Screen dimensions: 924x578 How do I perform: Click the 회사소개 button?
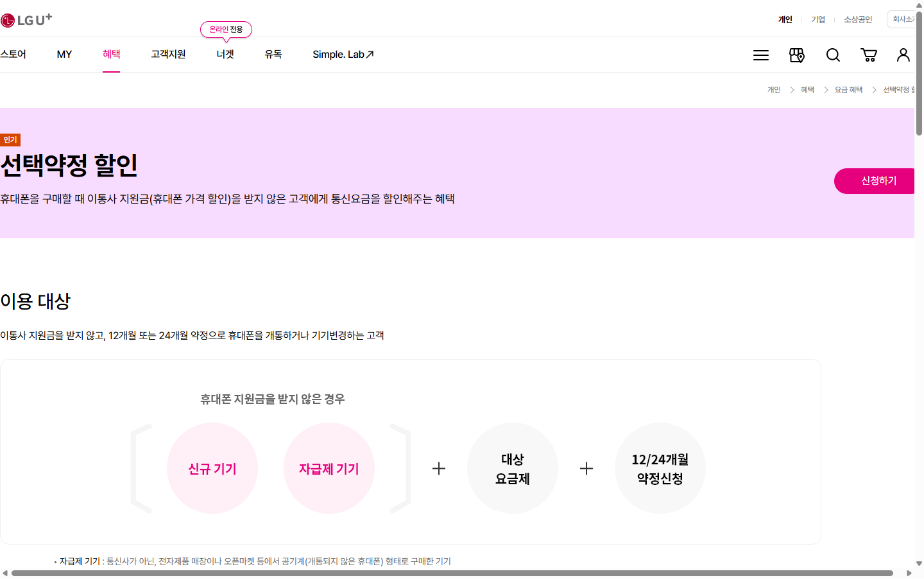pyautogui.click(x=901, y=19)
